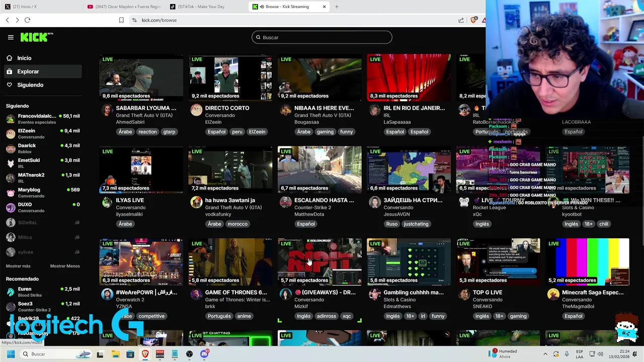The width and height of the screenshot is (644, 362).
Task: Reload the Kick page
Action: [27, 20]
